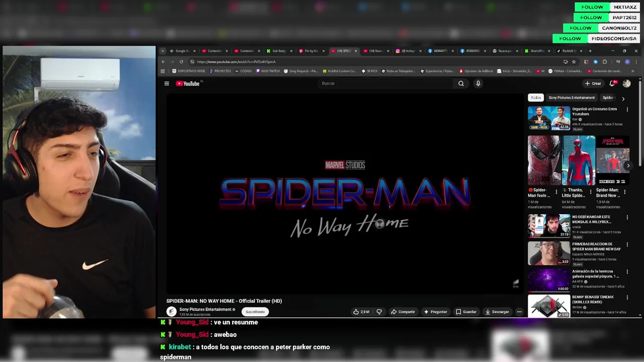Click the chat message 'awebao' by Young_Sid
The image size is (644, 362).
coord(225,334)
